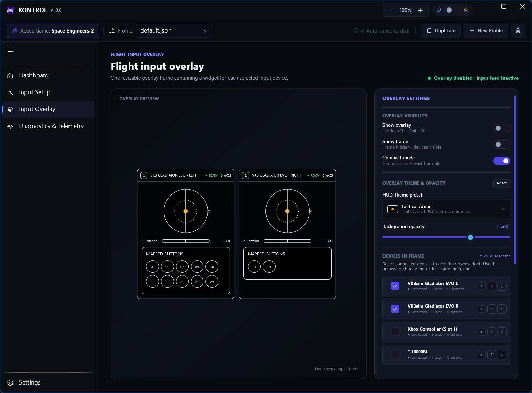Open Settings at sidebar bottom
532x393 pixels.
pos(48,382)
